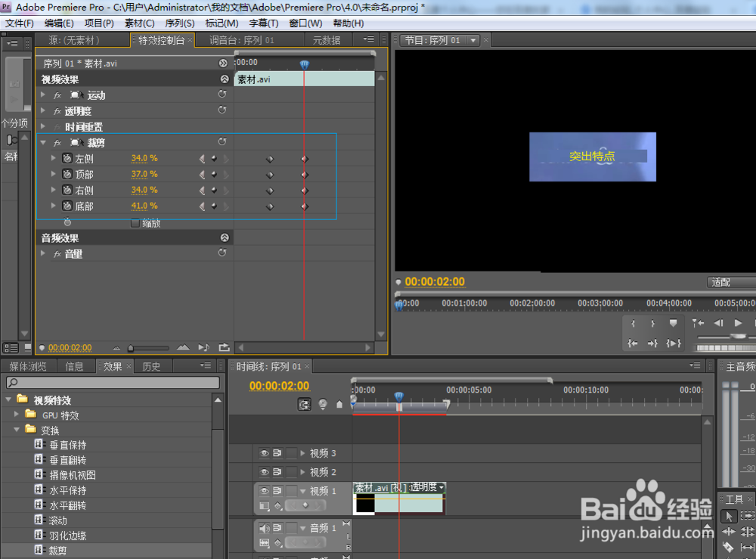The height and width of the screenshot is (559, 756).
Task: Play in to out button
Action: pos(674,343)
